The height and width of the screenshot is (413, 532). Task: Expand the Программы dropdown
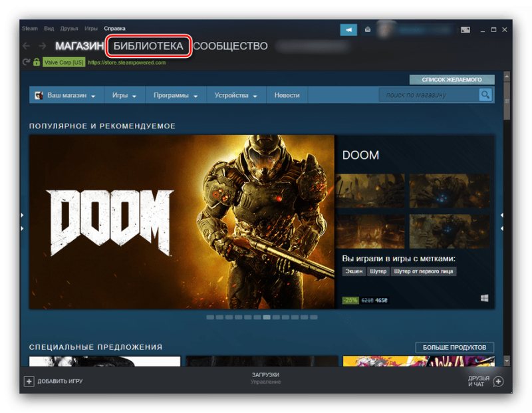coord(176,95)
